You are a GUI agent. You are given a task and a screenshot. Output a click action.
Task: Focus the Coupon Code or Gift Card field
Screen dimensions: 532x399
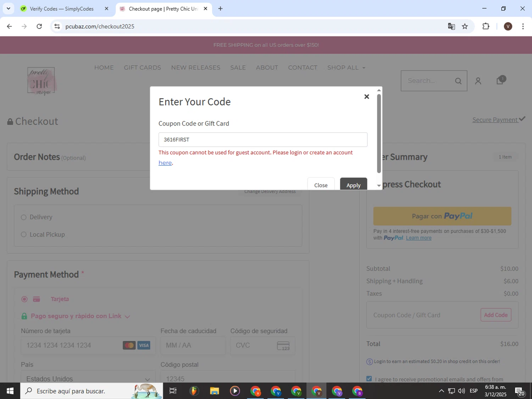point(263,140)
